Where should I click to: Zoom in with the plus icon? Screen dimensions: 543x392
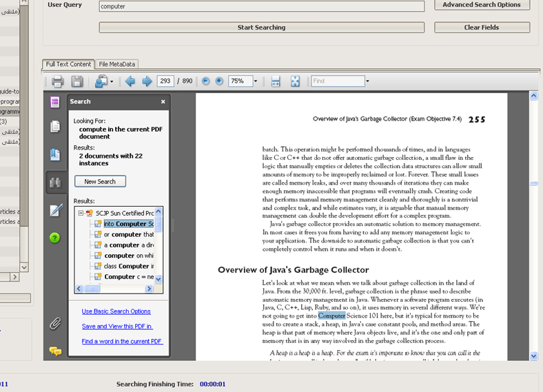coord(219,81)
